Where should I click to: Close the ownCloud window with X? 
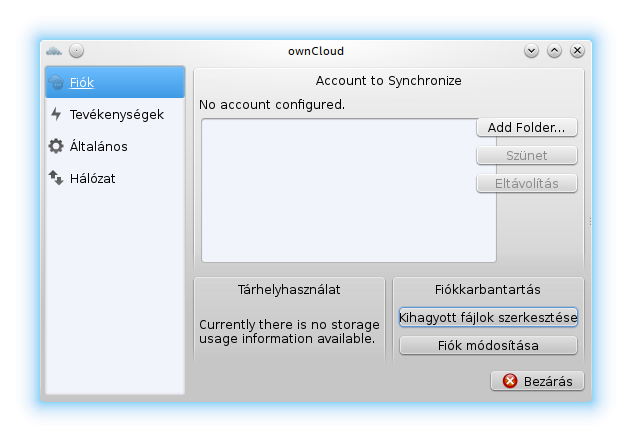click(578, 51)
